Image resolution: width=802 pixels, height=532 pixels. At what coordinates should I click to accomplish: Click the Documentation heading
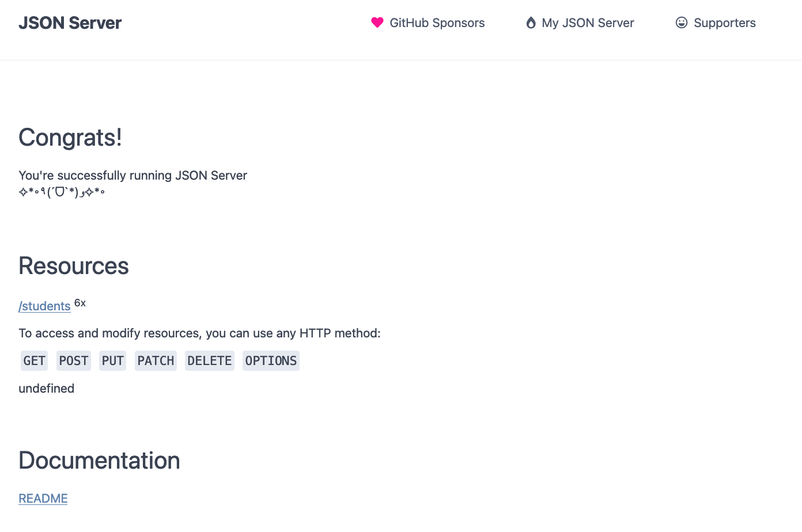100,461
